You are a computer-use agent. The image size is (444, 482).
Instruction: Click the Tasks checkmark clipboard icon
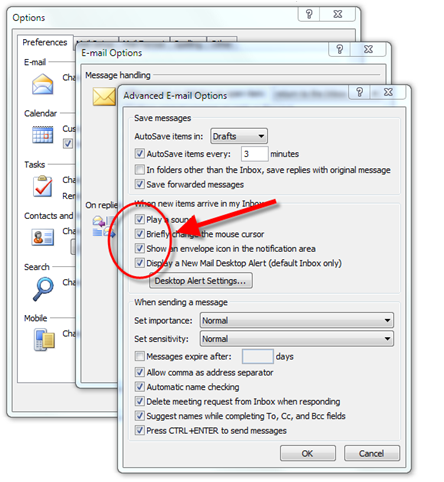[43, 186]
